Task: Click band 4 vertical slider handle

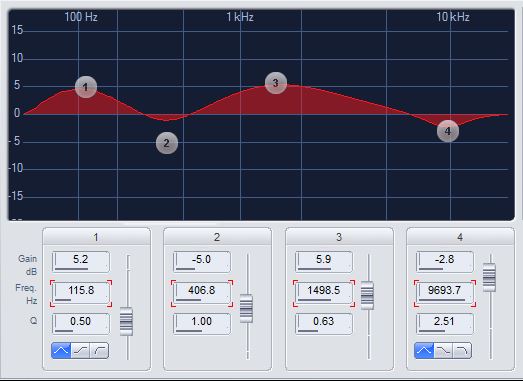Action: tap(489, 278)
